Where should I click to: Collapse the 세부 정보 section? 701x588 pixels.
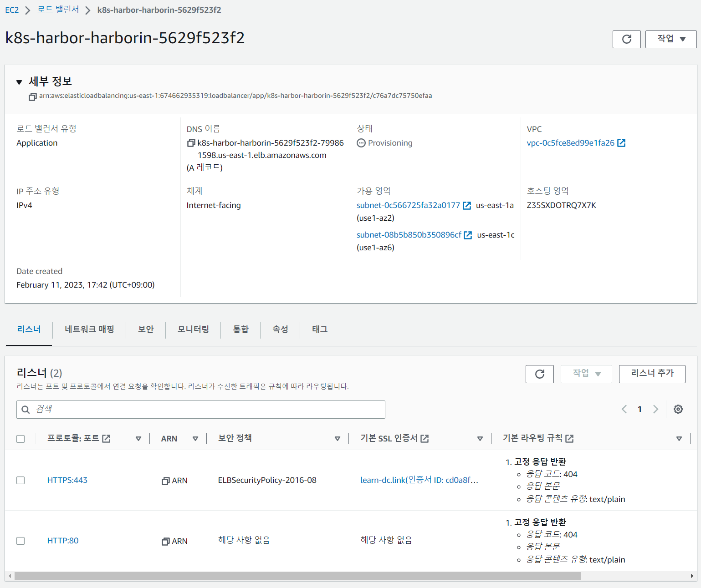pos(19,82)
